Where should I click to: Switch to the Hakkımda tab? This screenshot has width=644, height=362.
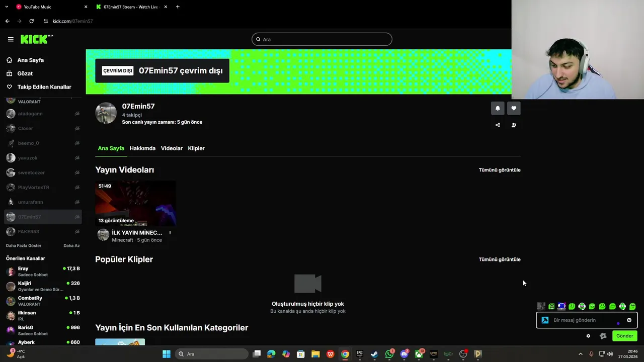[142, 148]
